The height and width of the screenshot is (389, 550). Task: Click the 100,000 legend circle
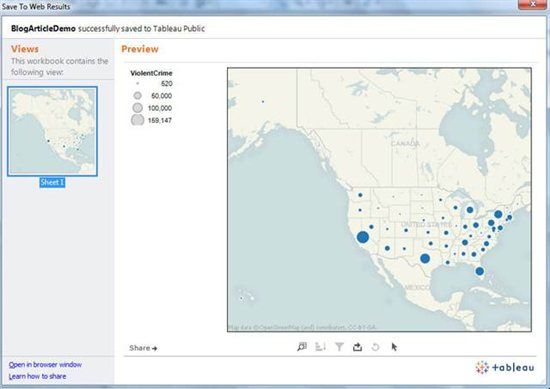click(x=138, y=108)
